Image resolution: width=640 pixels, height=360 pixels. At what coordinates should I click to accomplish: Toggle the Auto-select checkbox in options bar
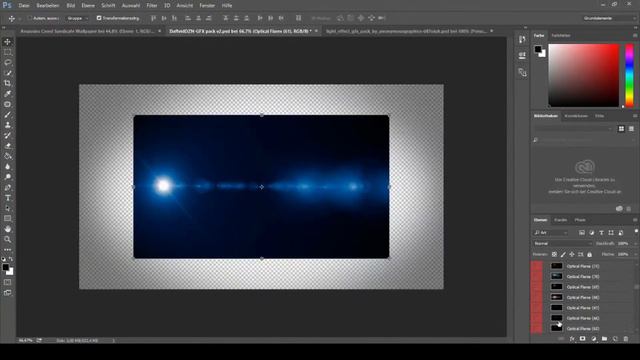point(29,18)
